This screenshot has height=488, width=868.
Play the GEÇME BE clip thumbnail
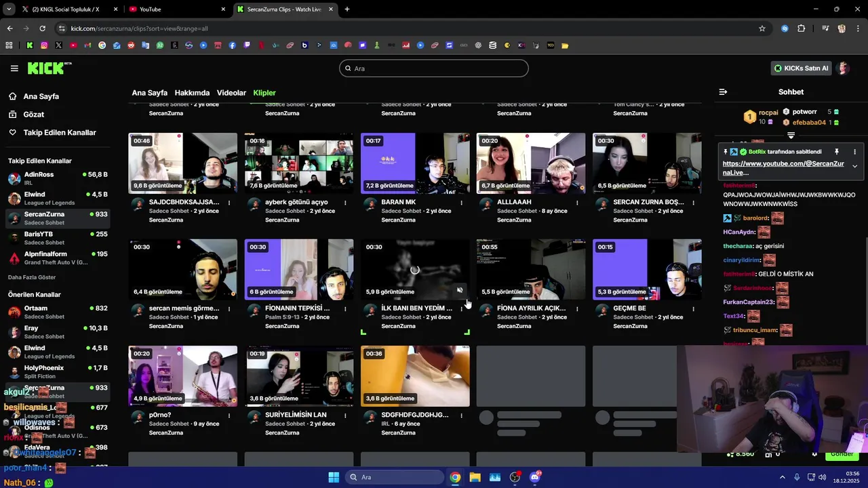(x=647, y=270)
